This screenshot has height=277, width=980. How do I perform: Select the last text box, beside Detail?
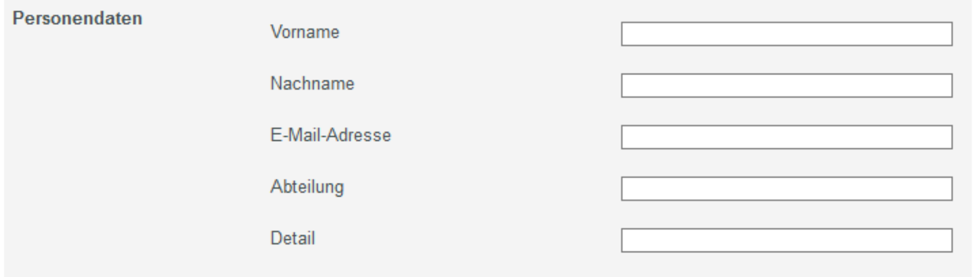[787, 240]
